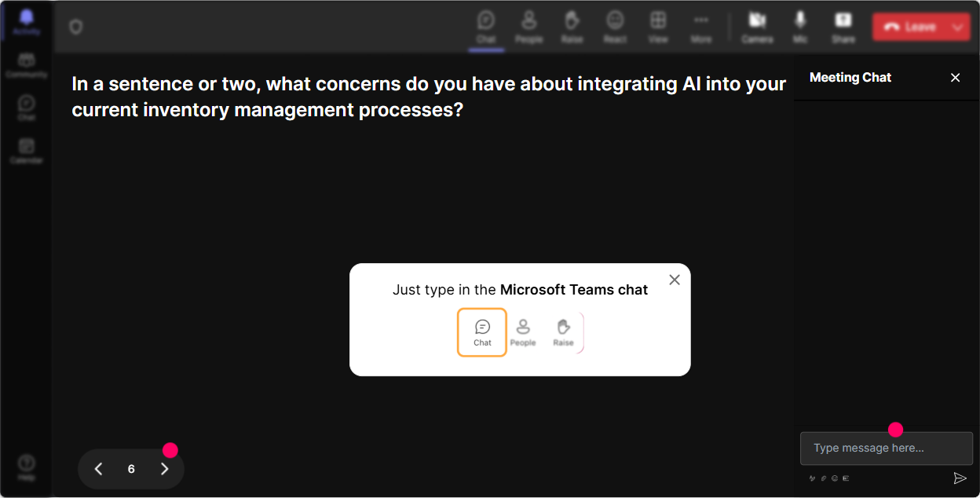The image size is (980, 498).
Task: Click the inventory management question text
Action: (429, 97)
